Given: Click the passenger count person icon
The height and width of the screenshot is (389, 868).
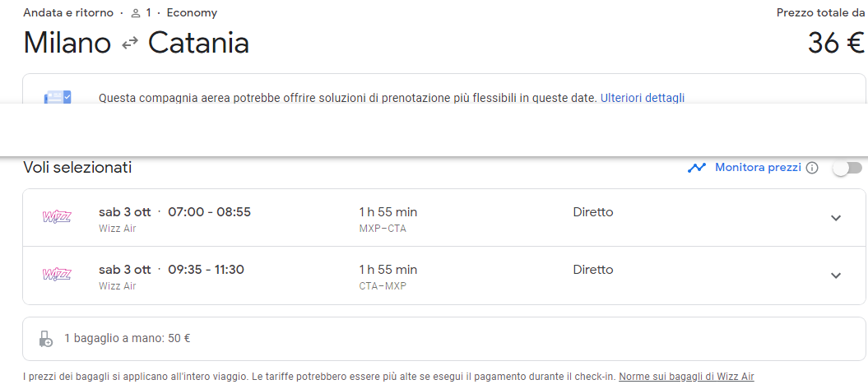Looking at the screenshot, I should (x=136, y=14).
